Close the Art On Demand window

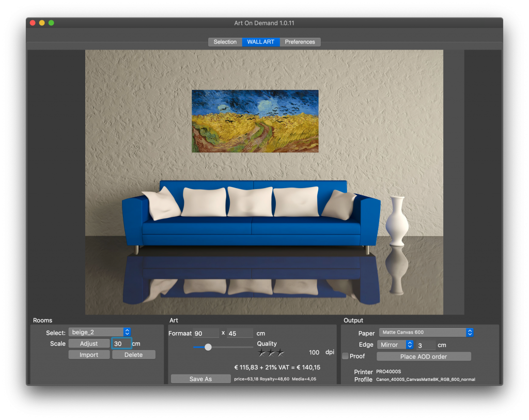coord(33,23)
